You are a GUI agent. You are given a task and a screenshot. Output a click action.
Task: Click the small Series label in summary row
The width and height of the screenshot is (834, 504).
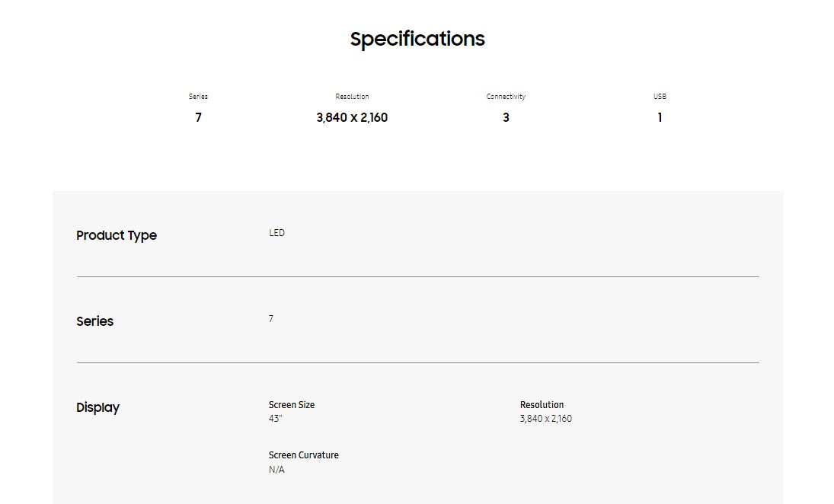click(198, 97)
